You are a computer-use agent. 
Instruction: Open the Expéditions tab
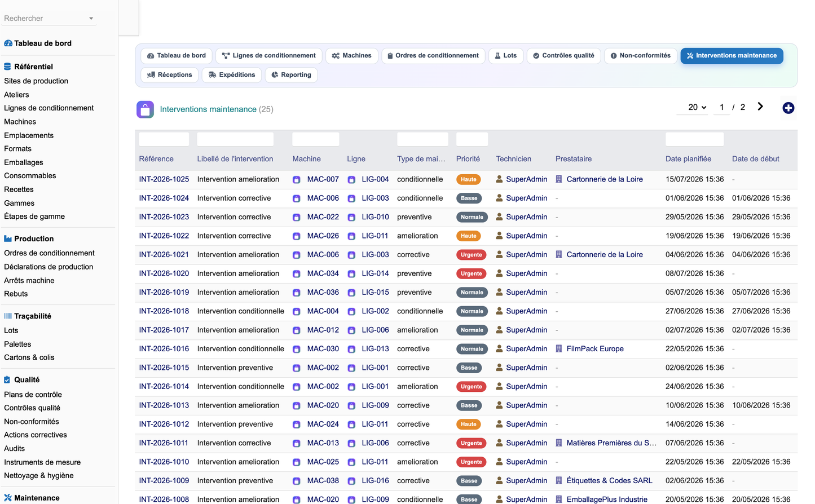coord(232,75)
